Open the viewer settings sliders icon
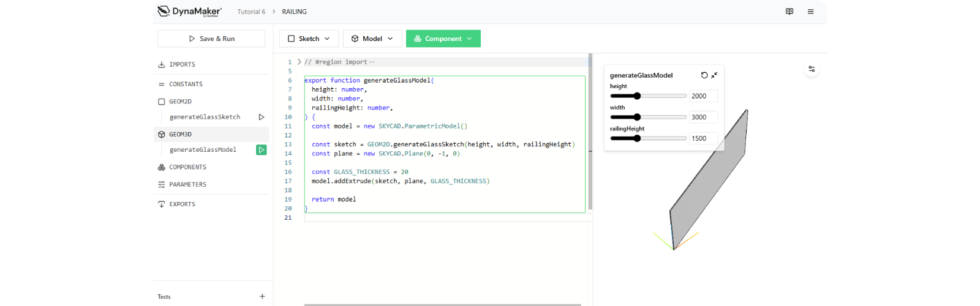980x306 pixels. click(x=812, y=69)
